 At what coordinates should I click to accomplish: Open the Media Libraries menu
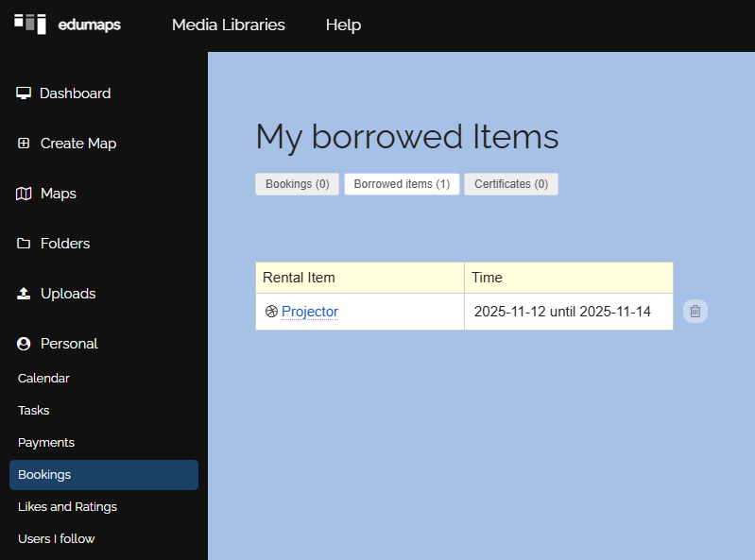228,25
